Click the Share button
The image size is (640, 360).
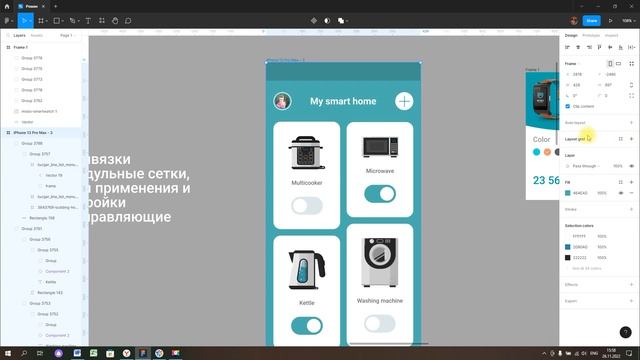click(x=591, y=20)
